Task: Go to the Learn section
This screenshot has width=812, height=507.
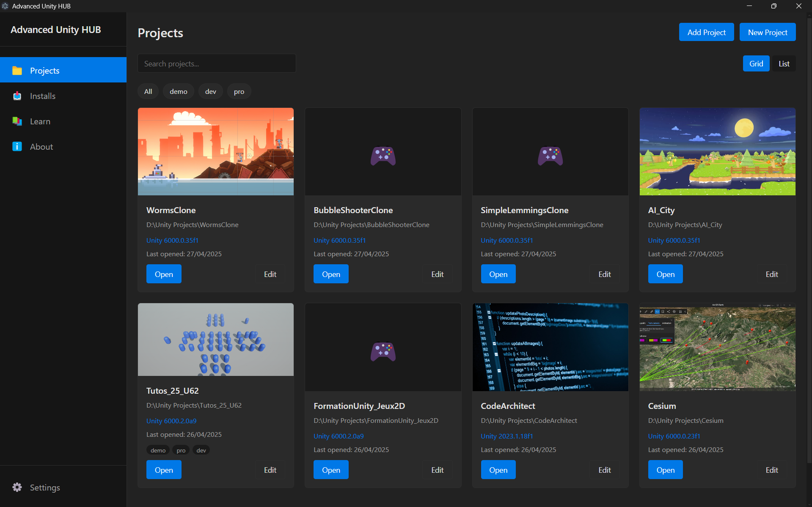Action: coord(63,121)
